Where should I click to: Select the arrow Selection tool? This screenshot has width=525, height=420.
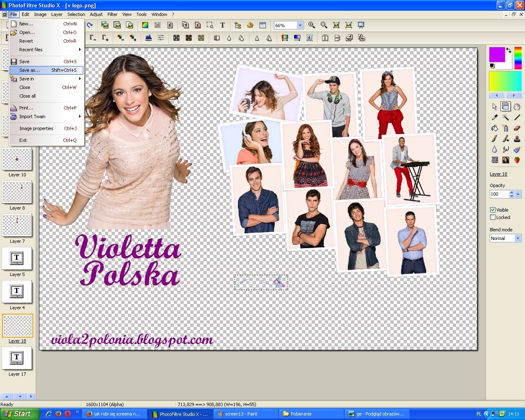tap(495, 106)
